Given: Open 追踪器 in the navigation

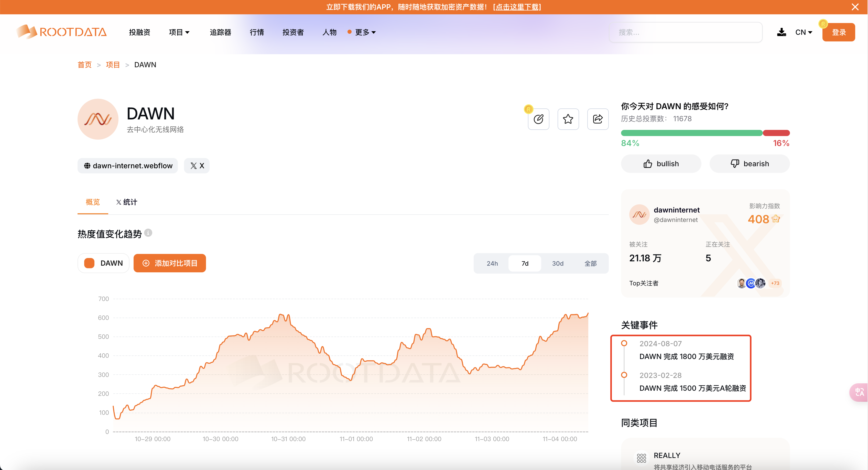Looking at the screenshot, I should (220, 32).
